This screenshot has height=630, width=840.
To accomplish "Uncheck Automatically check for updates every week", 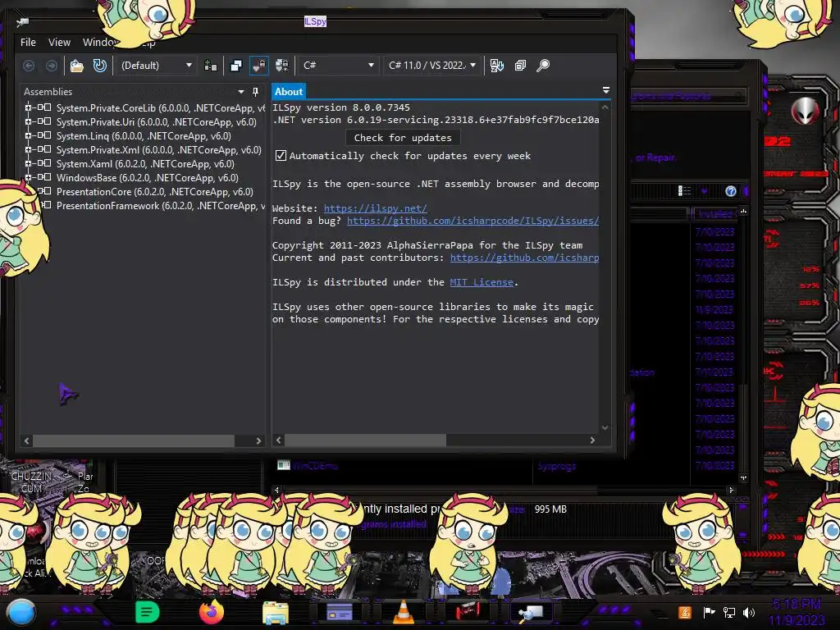I will (x=281, y=156).
